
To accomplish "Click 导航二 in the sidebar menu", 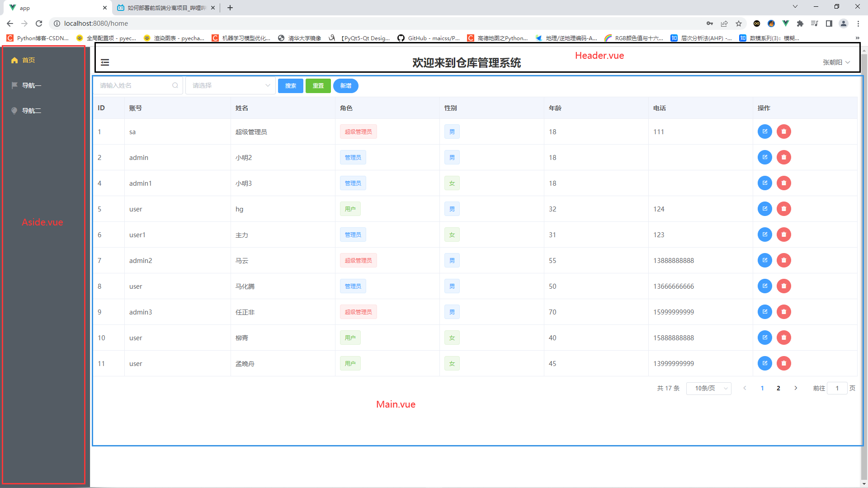I will [31, 110].
